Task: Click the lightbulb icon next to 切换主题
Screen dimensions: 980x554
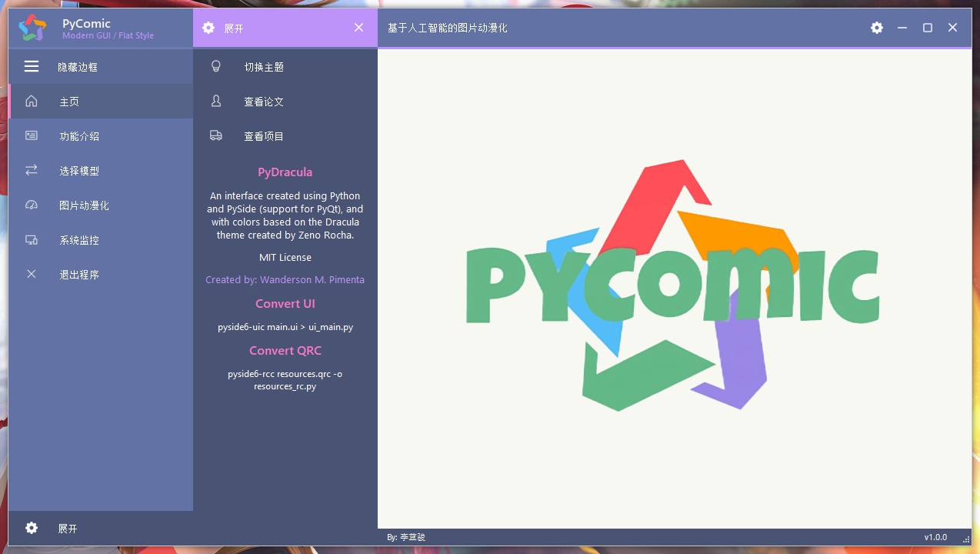Action: (x=216, y=66)
